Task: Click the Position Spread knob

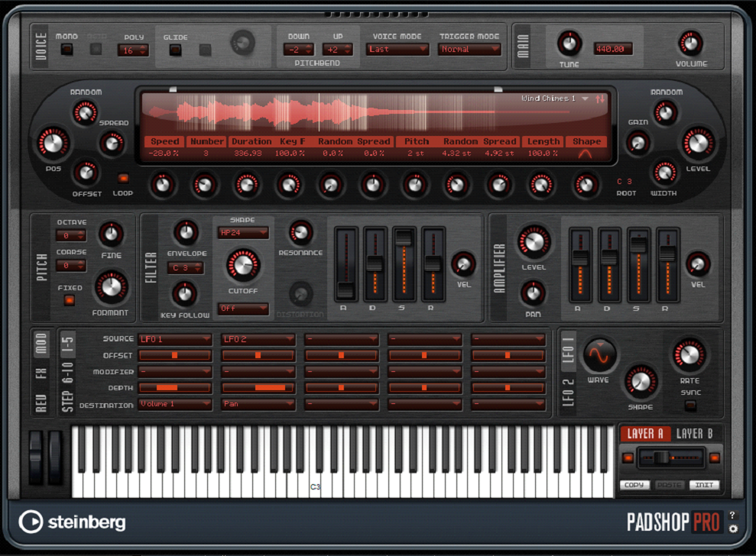Action: tap(112, 143)
